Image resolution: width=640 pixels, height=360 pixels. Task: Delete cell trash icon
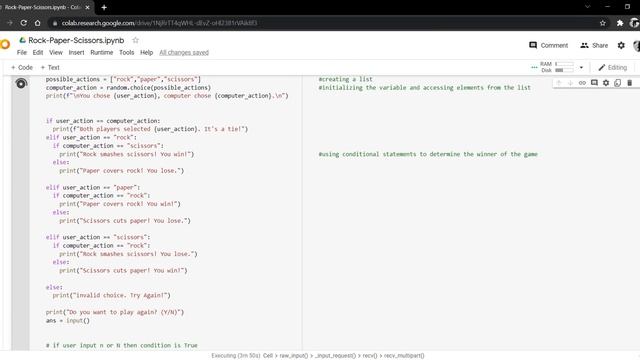tap(629, 83)
